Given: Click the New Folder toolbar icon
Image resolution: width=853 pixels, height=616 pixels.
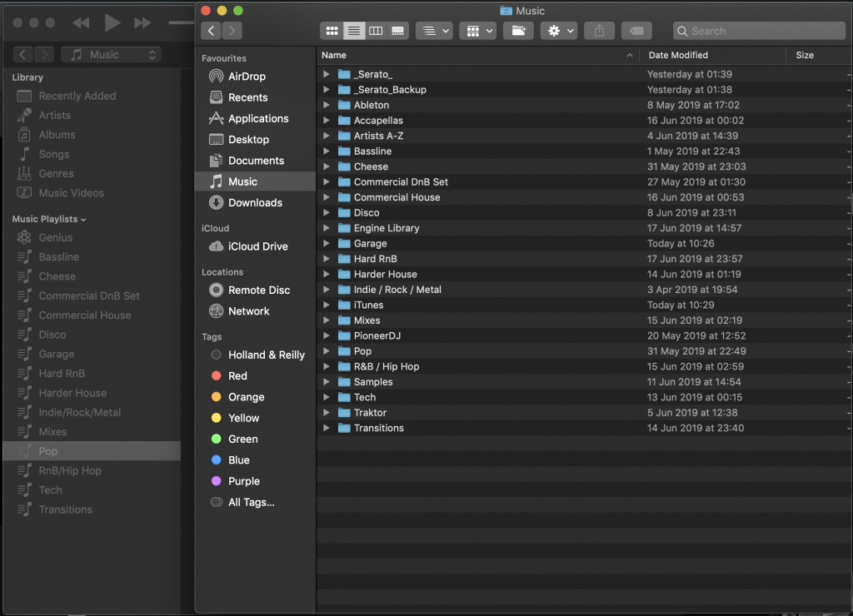Looking at the screenshot, I should [x=518, y=30].
